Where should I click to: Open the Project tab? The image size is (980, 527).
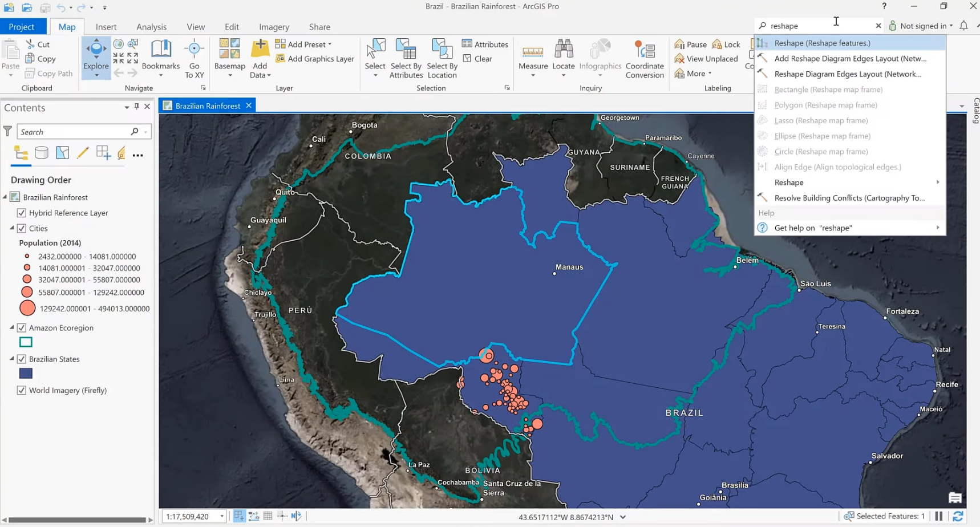point(22,27)
